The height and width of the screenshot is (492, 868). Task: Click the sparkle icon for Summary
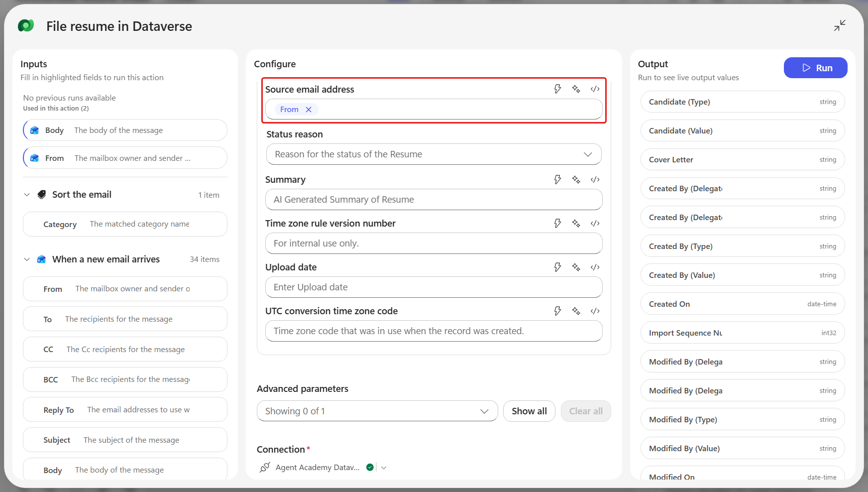[576, 180]
